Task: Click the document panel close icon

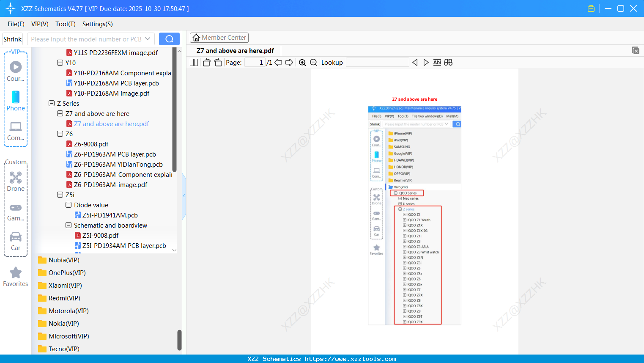Action: (636, 50)
